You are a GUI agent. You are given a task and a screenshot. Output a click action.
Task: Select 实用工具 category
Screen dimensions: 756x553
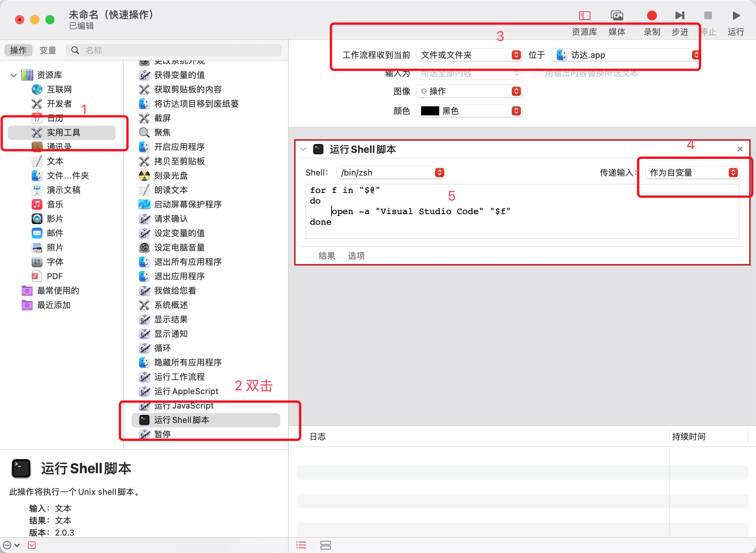point(62,132)
